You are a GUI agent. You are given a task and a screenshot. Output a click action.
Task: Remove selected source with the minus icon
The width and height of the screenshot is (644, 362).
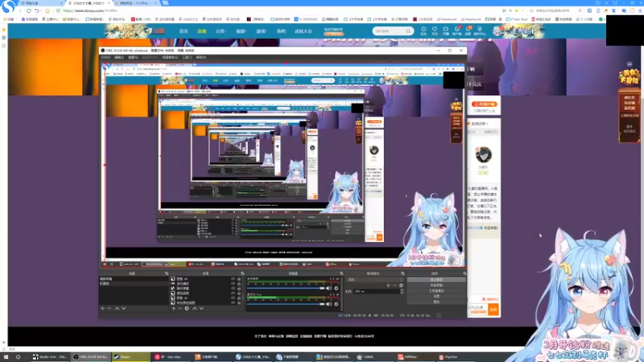tap(180, 308)
